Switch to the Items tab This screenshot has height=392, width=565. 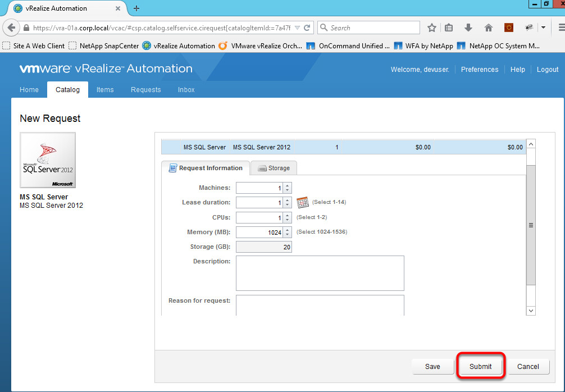pos(105,90)
